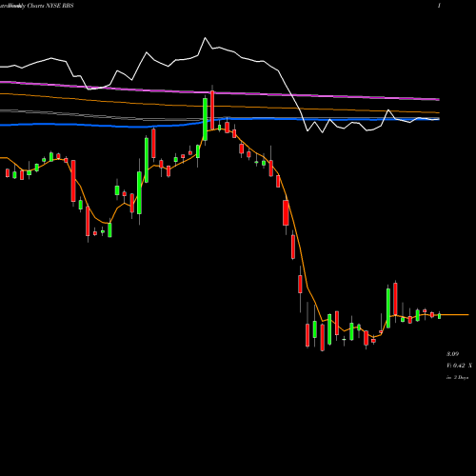The image size is (476, 476).
Task: Click the highest peak of the white line
Action: pyautogui.click(x=205, y=38)
